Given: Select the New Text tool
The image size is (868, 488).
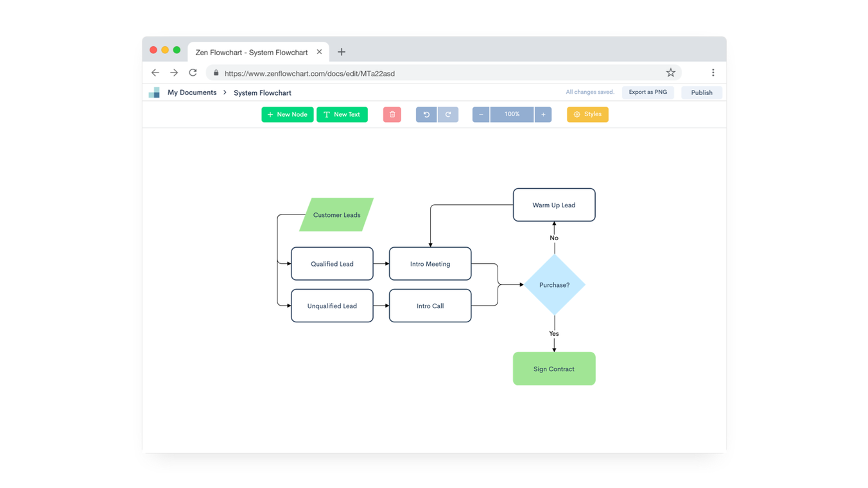Looking at the screenshot, I should (342, 114).
